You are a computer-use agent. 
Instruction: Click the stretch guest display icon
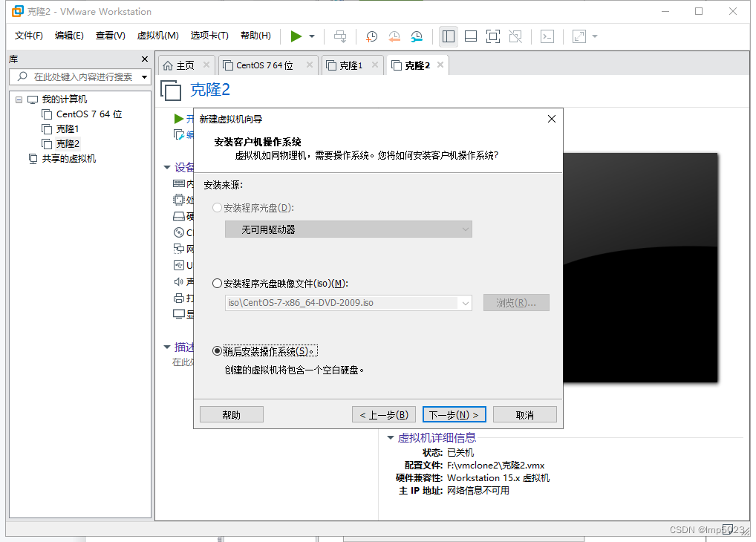click(x=579, y=36)
